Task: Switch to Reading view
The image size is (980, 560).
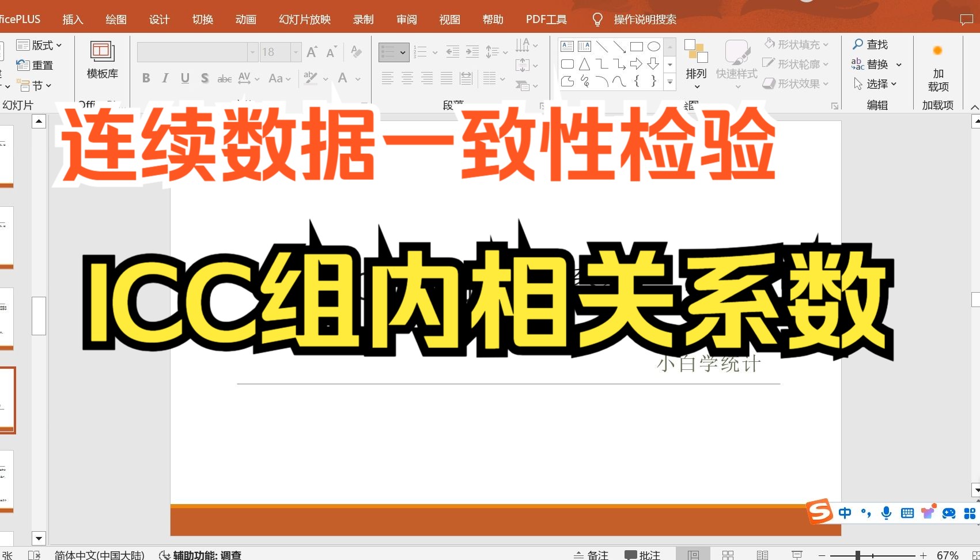Action: click(762, 554)
